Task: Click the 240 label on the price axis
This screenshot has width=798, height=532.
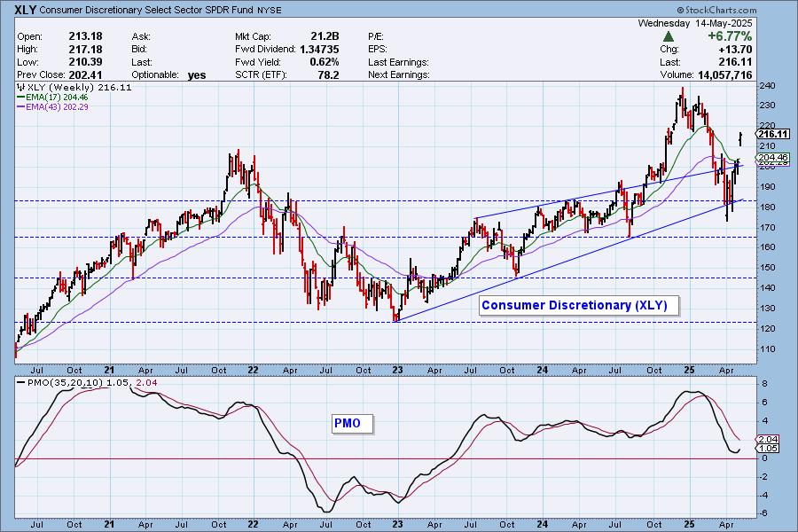Action: tap(768, 85)
